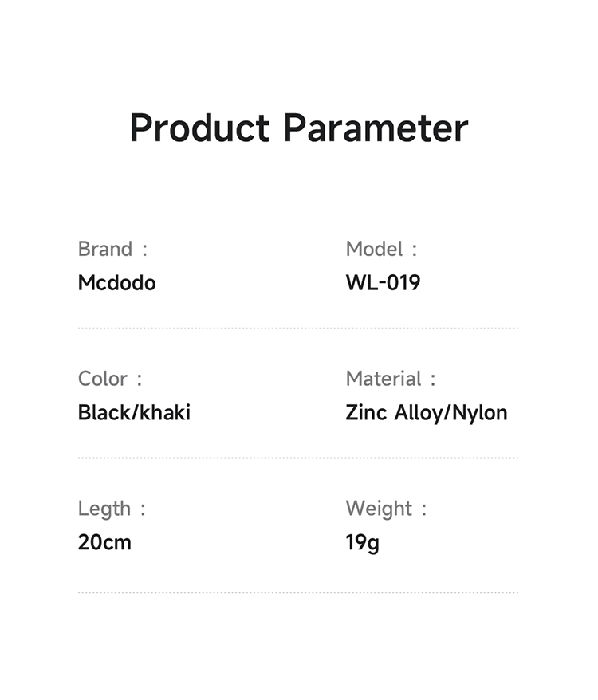Click the Mcdodo brand value

pyautogui.click(x=116, y=283)
